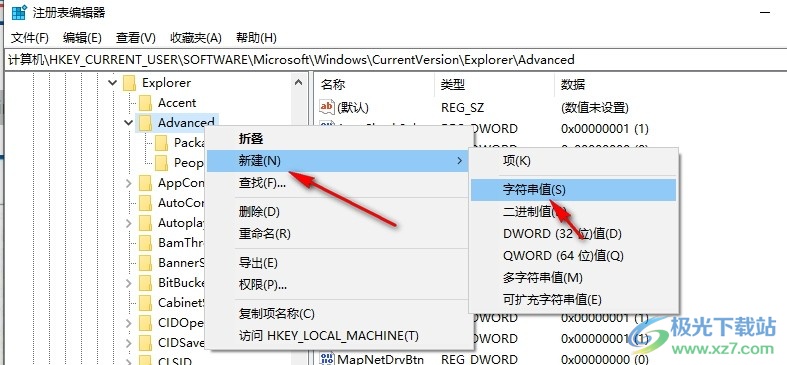Click the submenu arrow beside 新建(N)

tap(459, 161)
